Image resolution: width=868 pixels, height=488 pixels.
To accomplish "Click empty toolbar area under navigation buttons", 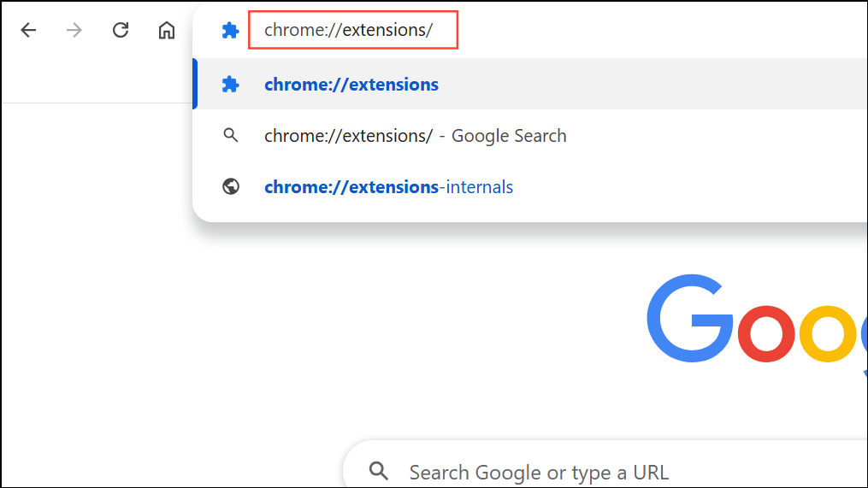I will pyautogui.click(x=94, y=81).
